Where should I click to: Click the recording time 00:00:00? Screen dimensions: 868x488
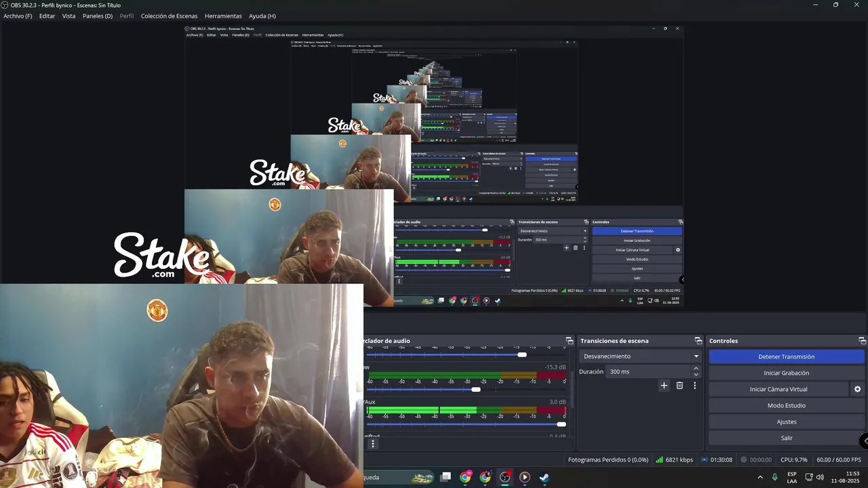pos(761,460)
